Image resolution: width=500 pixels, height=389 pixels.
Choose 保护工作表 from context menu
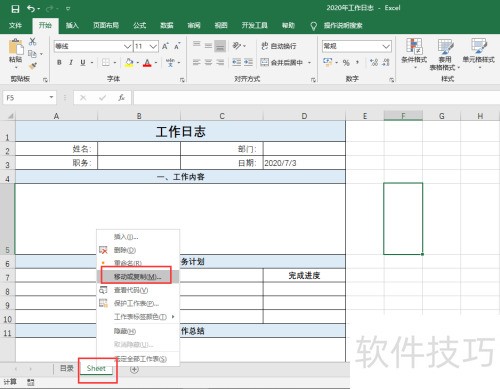pos(138,303)
